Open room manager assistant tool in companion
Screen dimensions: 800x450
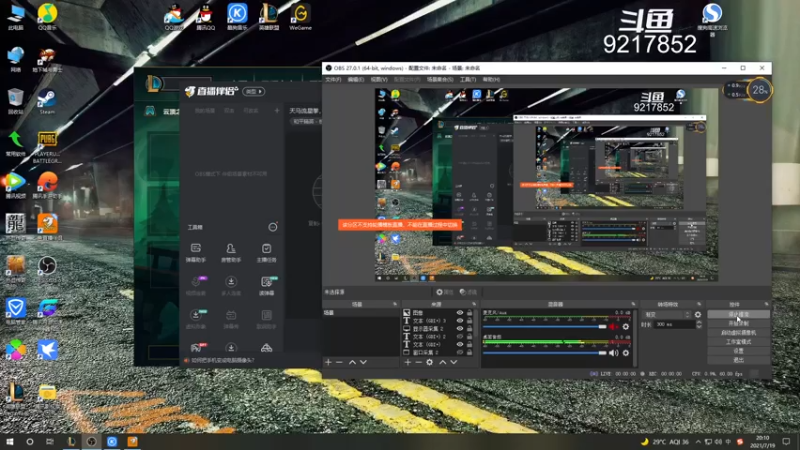231,253
